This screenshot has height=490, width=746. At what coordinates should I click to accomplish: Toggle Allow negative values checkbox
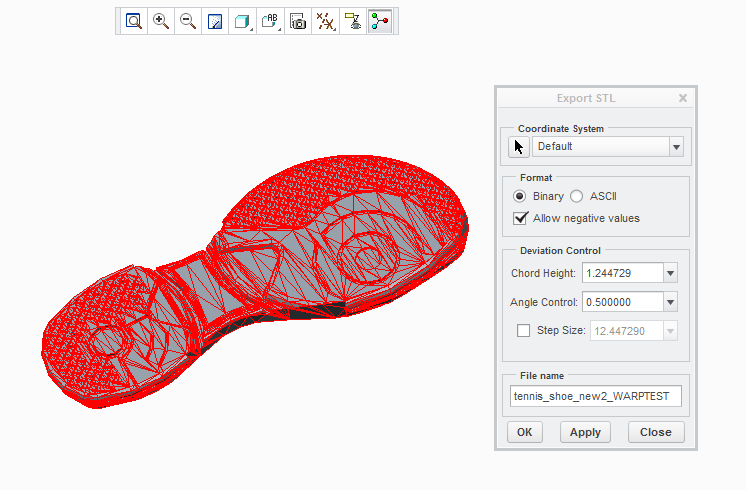click(x=520, y=218)
